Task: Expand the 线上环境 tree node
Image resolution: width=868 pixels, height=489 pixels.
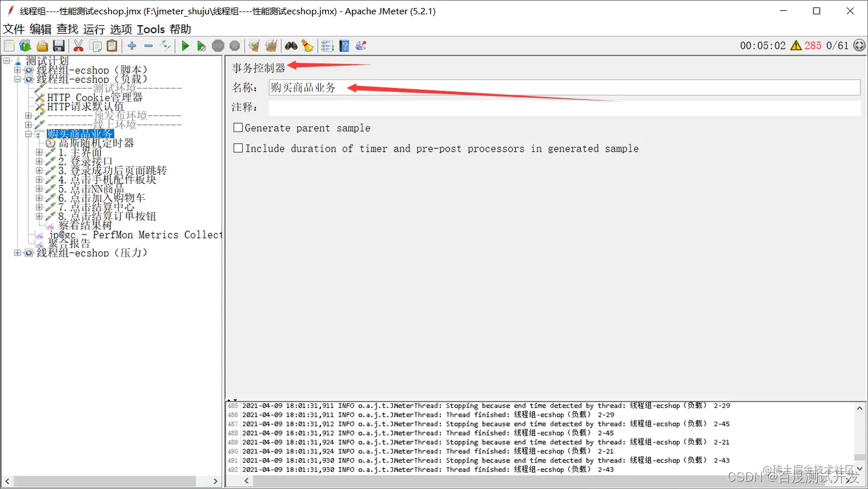Action: pos(28,125)
